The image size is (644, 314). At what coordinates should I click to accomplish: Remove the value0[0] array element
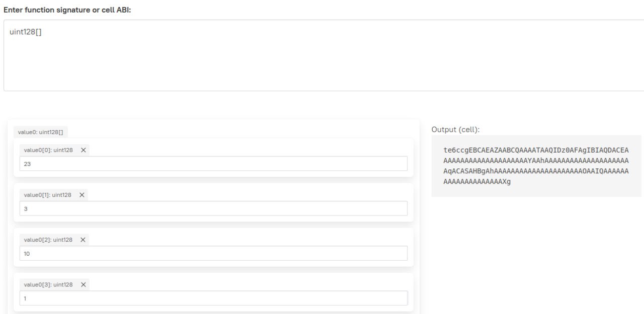[x=84, y=150]
